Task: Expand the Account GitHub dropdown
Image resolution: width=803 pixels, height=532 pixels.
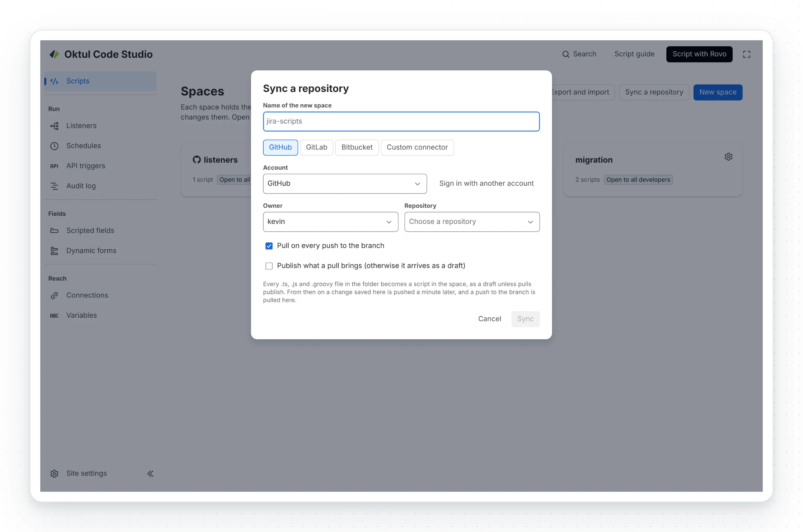Action: tap(345, 184)
